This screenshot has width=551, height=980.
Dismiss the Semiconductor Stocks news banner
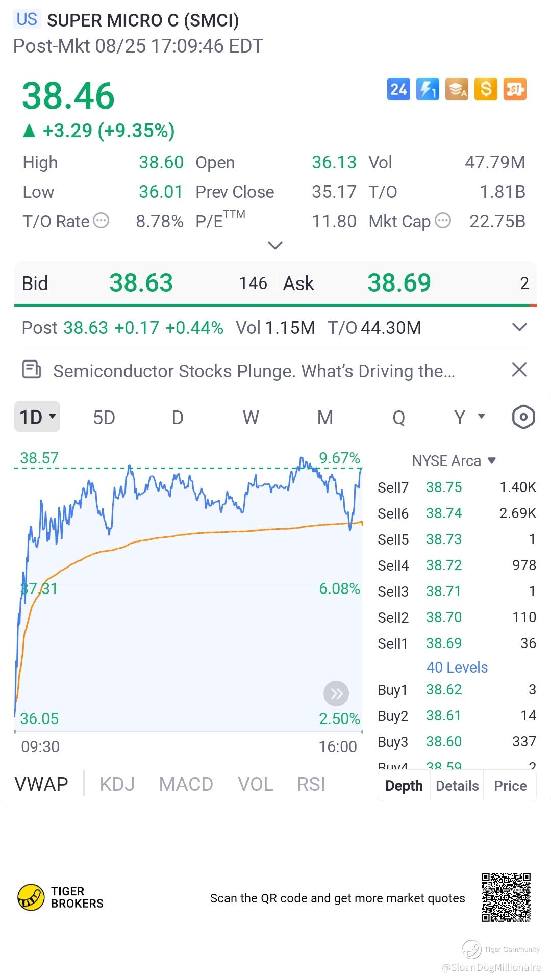(x=519, y=370)
